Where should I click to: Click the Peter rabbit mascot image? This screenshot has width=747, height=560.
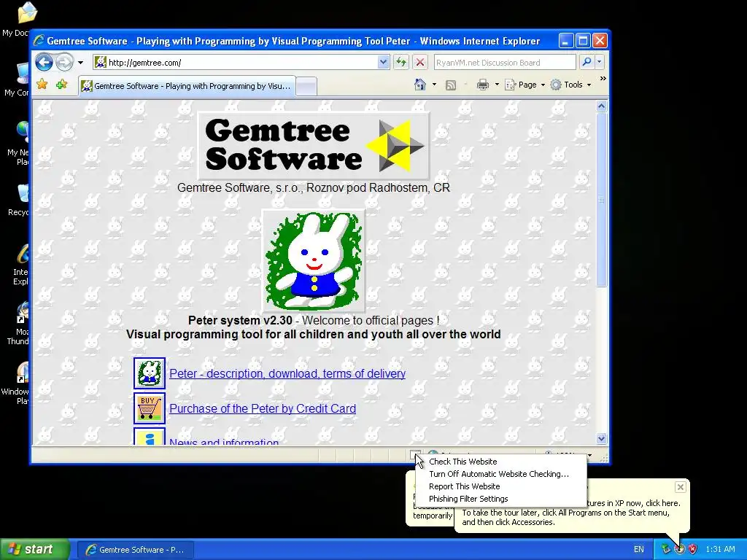click(314, 260)
